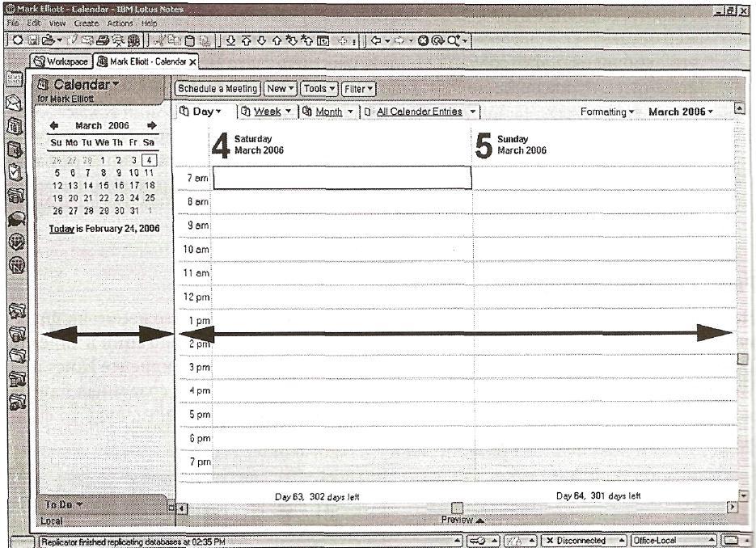Click the Cut scissors toolbar icon
Screen dimensions: 756x548
pyautogui.click(x=158, y=40)
